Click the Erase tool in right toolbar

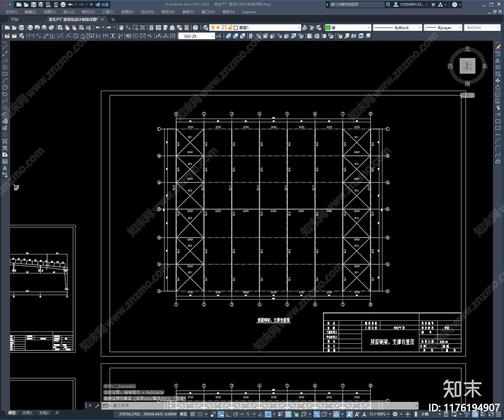[x=498, y=47]
